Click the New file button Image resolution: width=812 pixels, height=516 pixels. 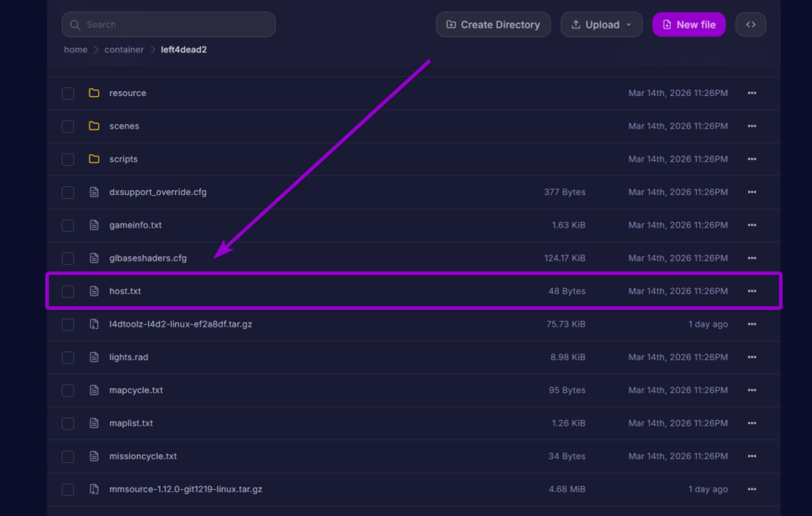coord(688,24)
